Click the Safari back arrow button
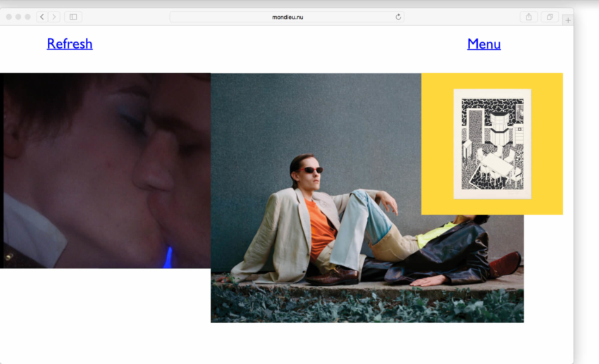Image resolution: width=599 pixels, height=364 pixels. point(42,17)
